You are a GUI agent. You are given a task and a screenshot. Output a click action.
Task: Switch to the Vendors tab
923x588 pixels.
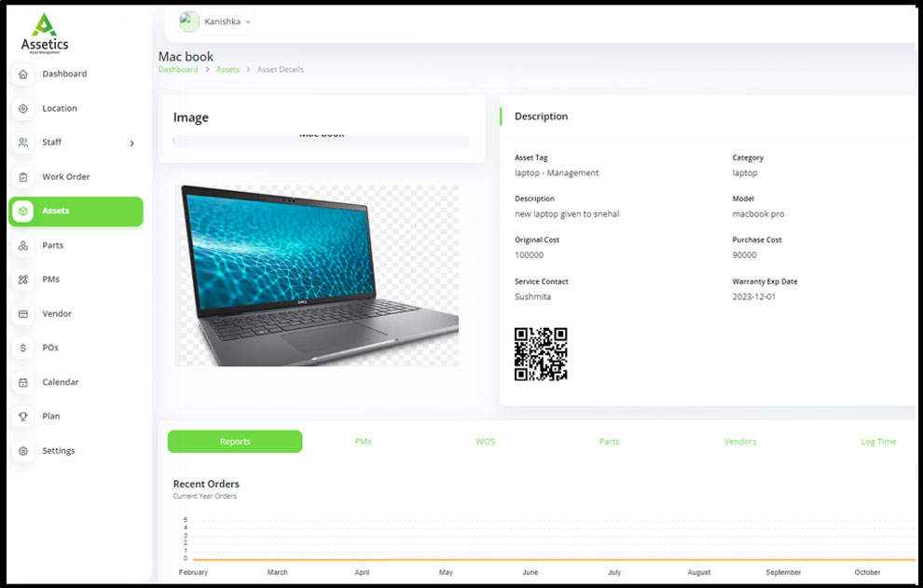coord(740,442)
